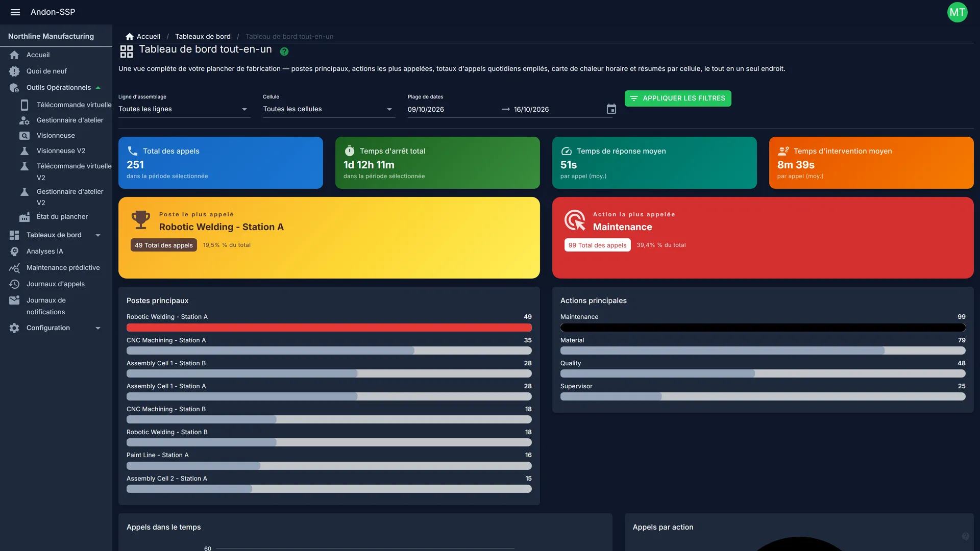Click the Gestionnaire d'atelier people icon
Viewport: 980px width, 551px height.
[x=24, y=120]
